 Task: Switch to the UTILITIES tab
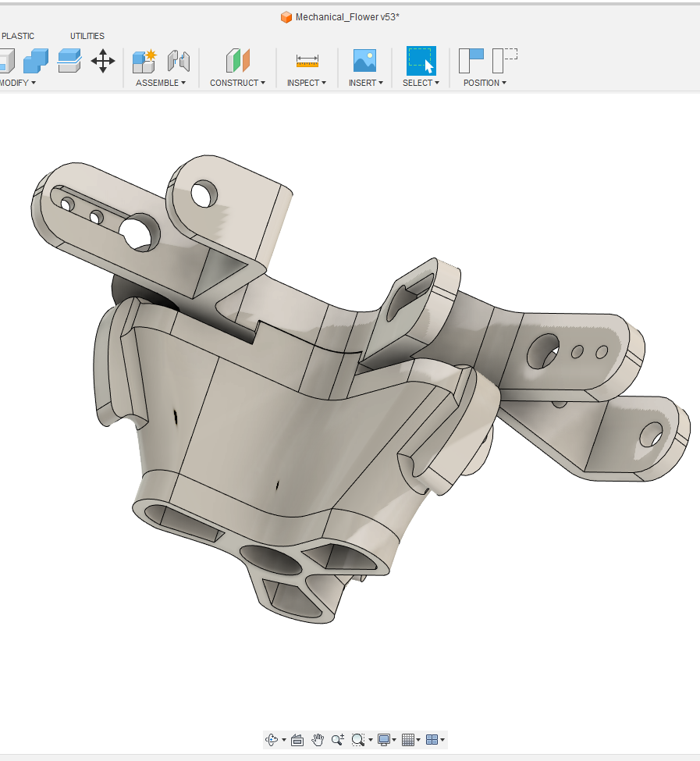click(87, 36)
